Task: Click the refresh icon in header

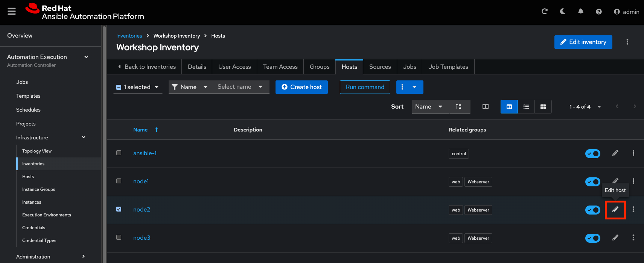Action: tap(544, 12)
